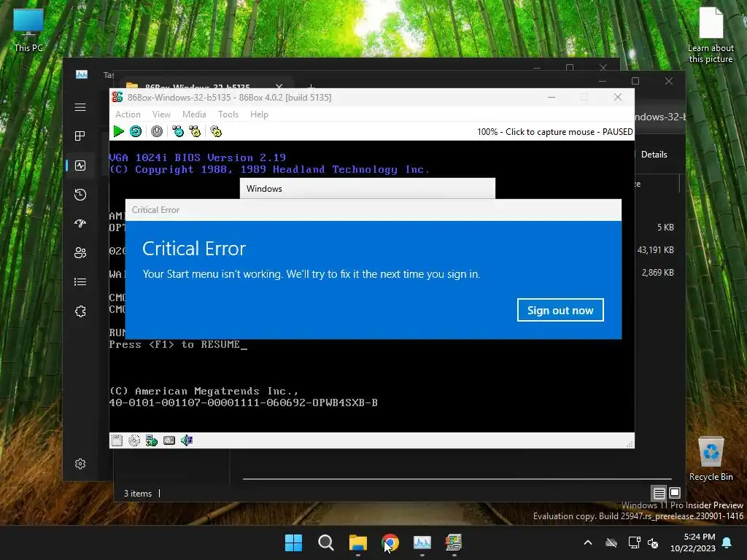Screen dimensions: 747x560
Task: Open 86Box machine settings toolbar icon
Action: pyautogui.click(x=216, y=131)
